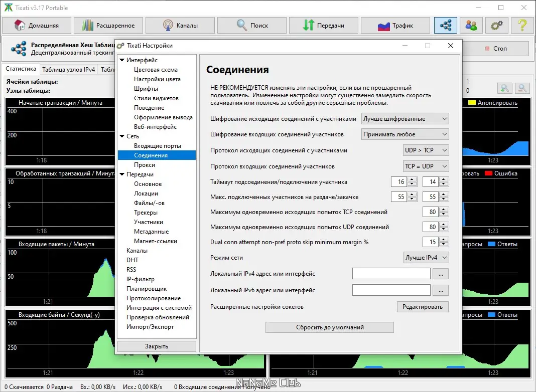The height and width of the screenshot is (392, 536).
Task: Open incoming protocol dropdown TCP = UDP
Action: click(426, 166)
